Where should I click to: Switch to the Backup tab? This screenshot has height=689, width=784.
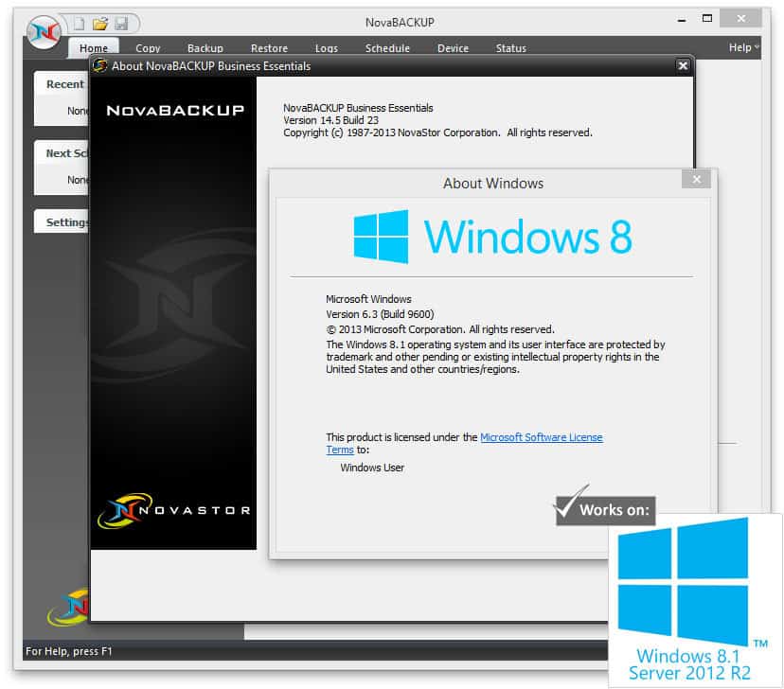pos(205,48)
